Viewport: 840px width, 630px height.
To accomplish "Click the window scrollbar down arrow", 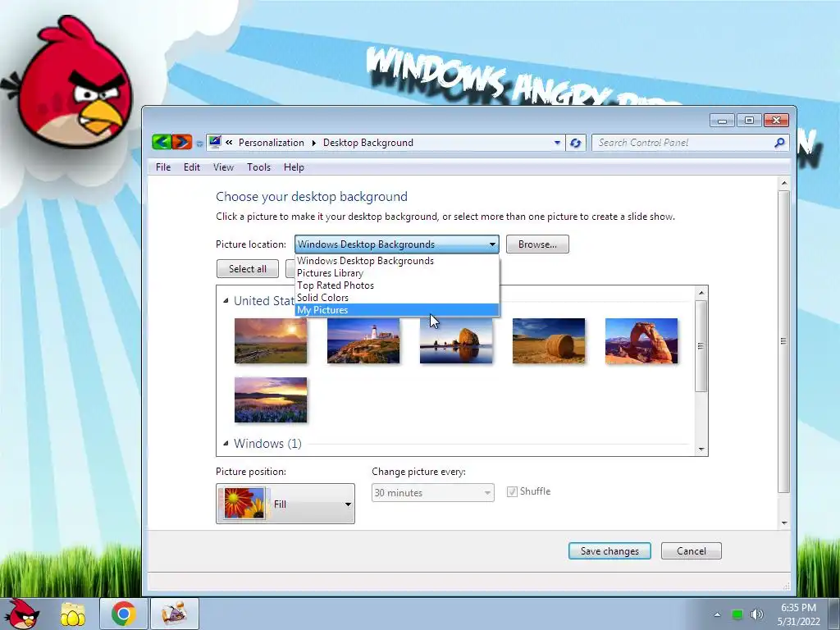I will point(783,523).
